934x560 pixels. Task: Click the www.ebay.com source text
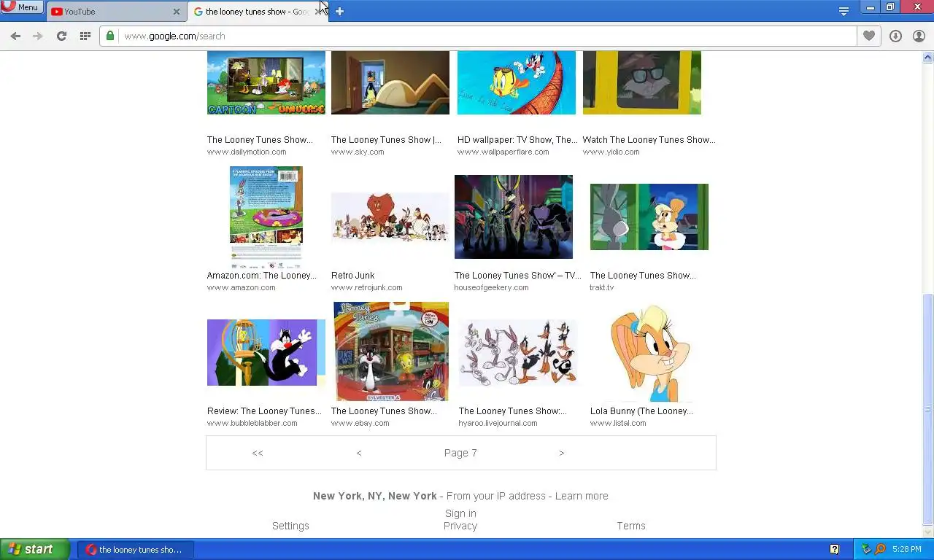(x=360, y=423)
